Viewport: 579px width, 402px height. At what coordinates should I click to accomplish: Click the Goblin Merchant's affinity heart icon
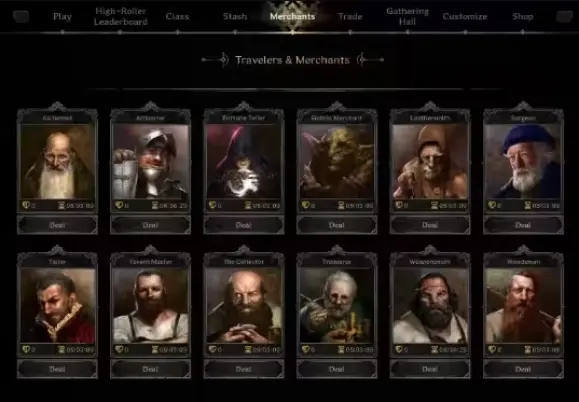click(x=305, y=205)
